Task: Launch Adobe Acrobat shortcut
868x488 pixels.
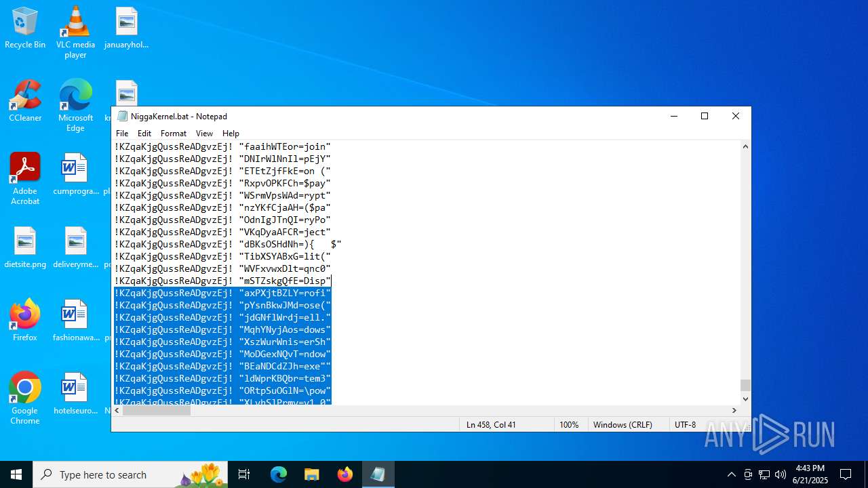Action: point(25,179)
